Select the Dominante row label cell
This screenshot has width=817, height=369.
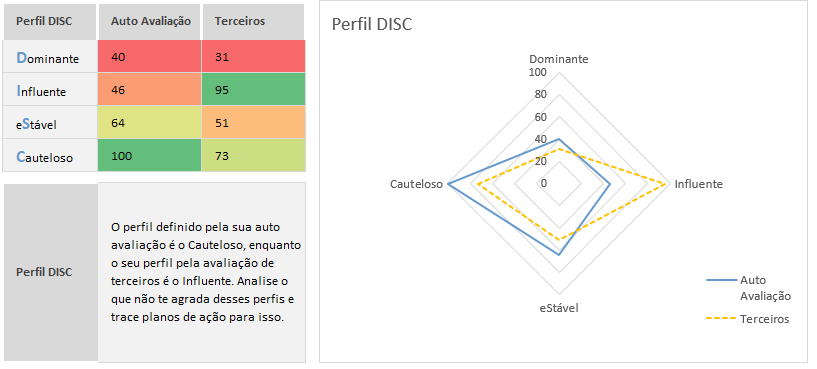[x=49, y=57]
